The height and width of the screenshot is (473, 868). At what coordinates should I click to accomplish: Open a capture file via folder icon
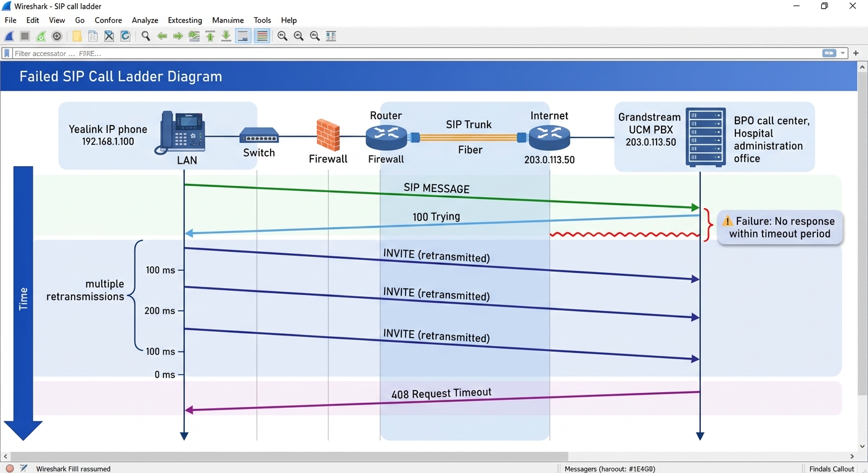(77, 36)
